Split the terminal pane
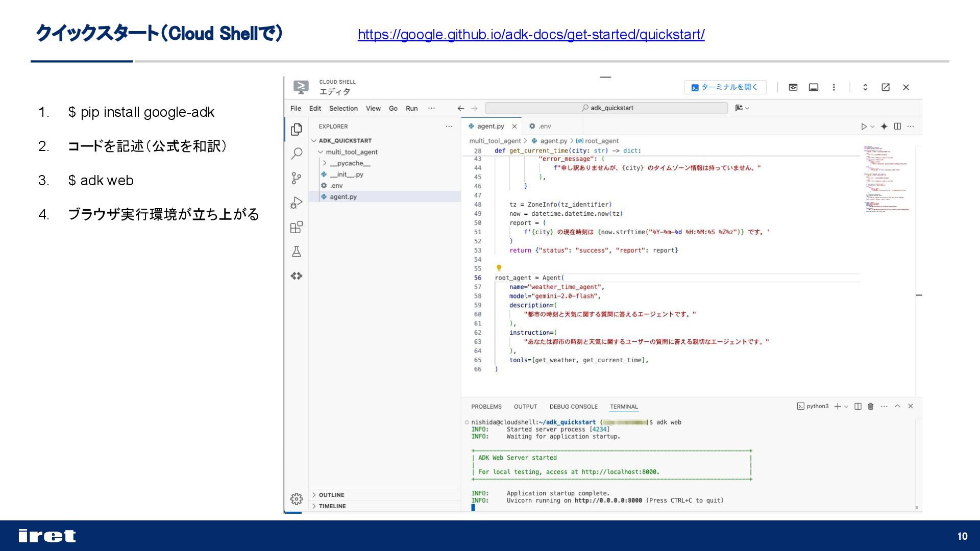 tap(858, 407)
